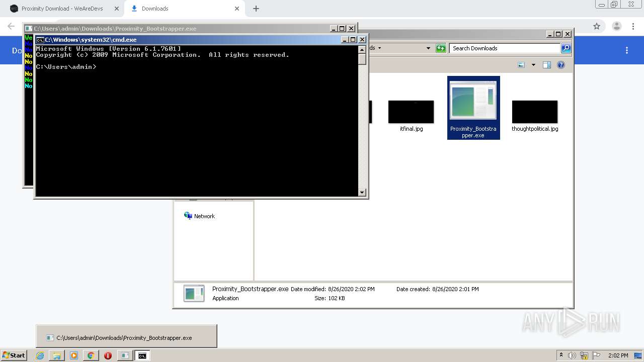Maximize the cmd.exe window
The height and width of the screenshot is (362, 644).
(x=353, y=40)
